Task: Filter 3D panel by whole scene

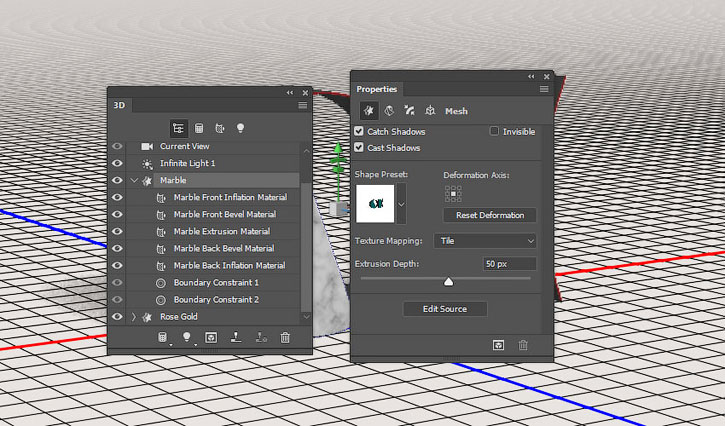Action: 178,128
